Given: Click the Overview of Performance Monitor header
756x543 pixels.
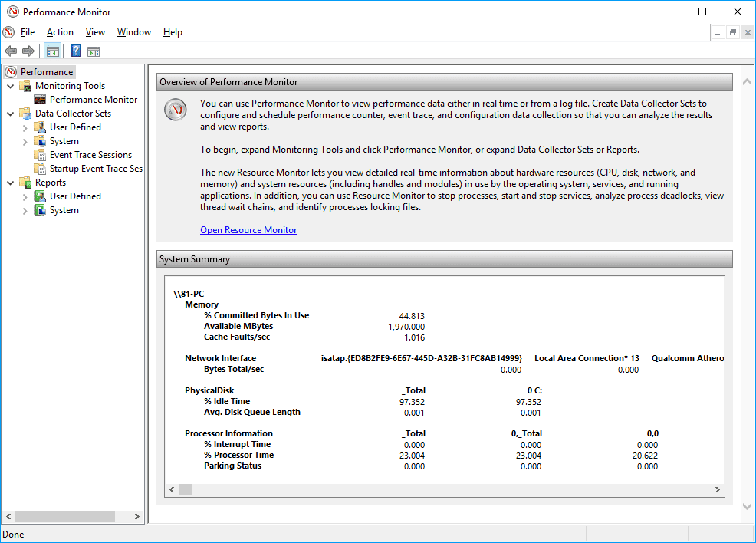Looking at the screenshot, I should [x=445, y=82].
